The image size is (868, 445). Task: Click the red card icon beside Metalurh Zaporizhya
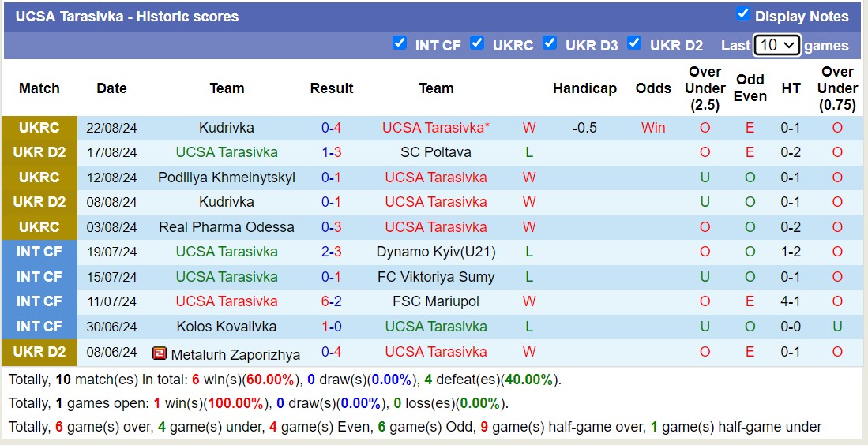click(x=160, y=353)
